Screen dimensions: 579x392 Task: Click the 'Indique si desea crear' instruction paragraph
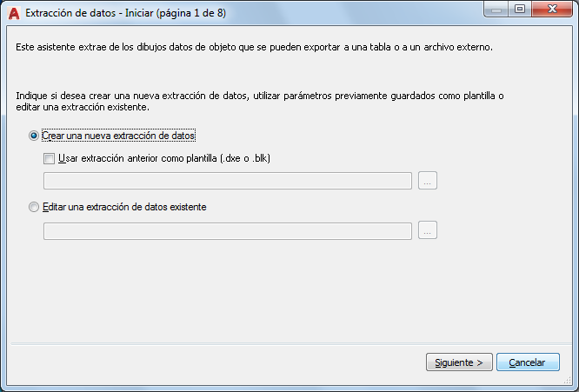(259, 101)
